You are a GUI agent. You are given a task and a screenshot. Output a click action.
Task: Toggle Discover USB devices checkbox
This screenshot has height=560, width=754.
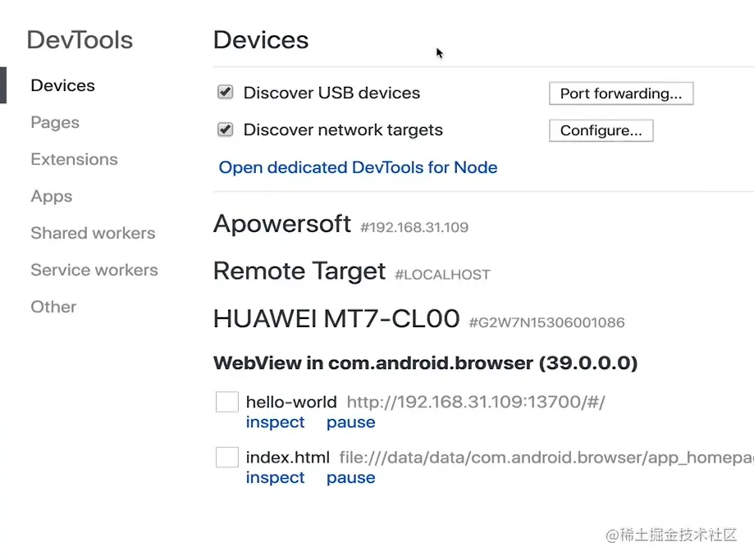click(225, 93)
